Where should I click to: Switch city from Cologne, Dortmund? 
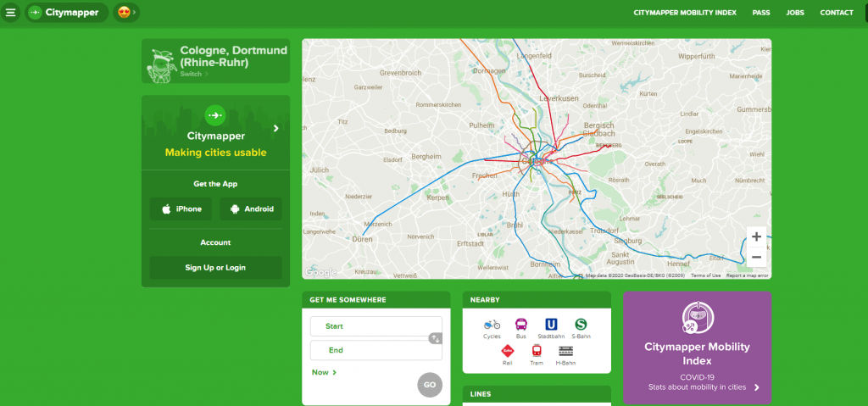(x=194, y=74)
